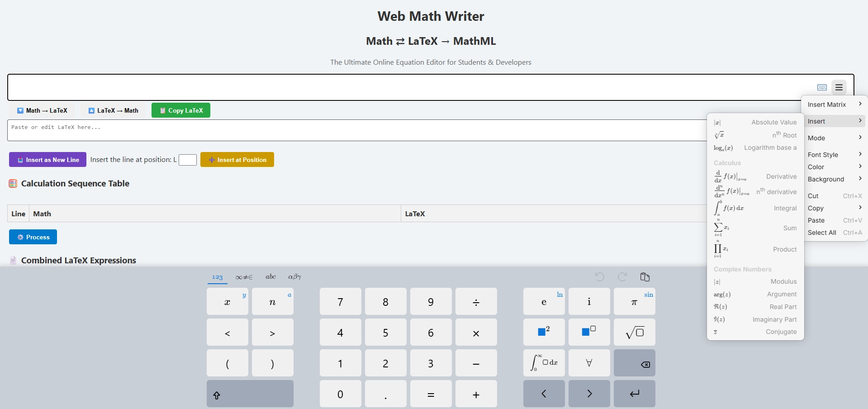Click the undo icon above the keypad
868x409 pixels.
tap(599, 276)
